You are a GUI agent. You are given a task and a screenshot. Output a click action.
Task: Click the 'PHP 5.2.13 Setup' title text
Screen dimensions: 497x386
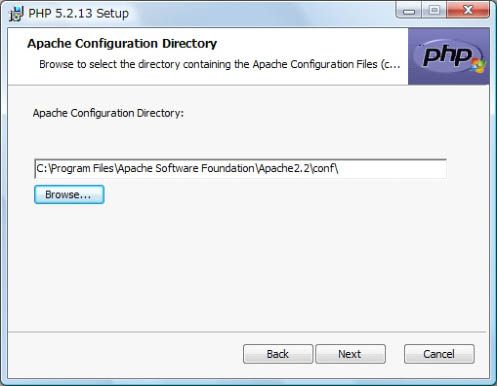[x=78, y=14]
